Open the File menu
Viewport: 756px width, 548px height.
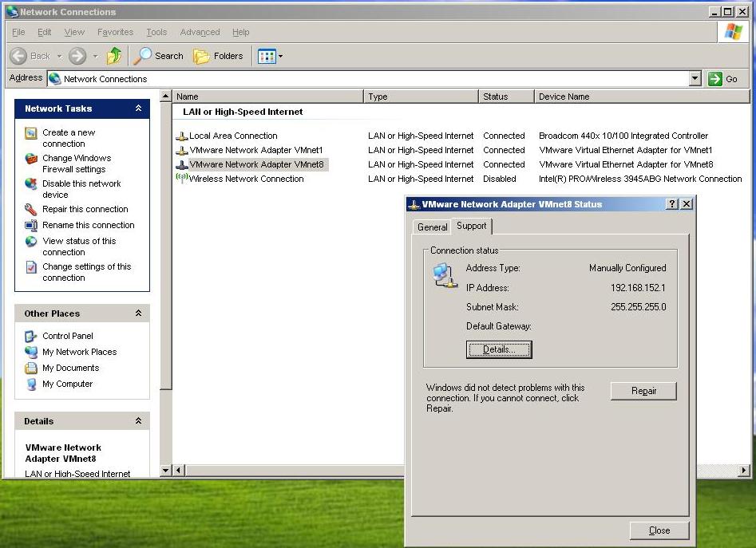coord(18,32)
